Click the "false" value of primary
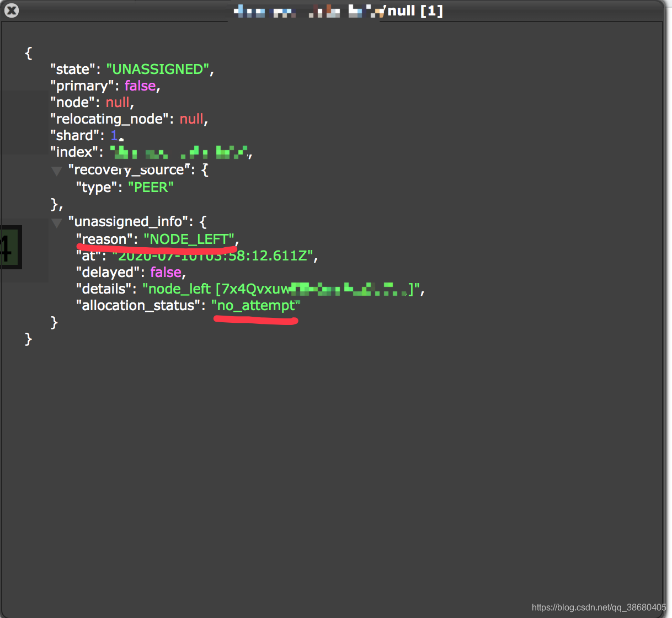 pyautogui.click(x=140, y=86)
